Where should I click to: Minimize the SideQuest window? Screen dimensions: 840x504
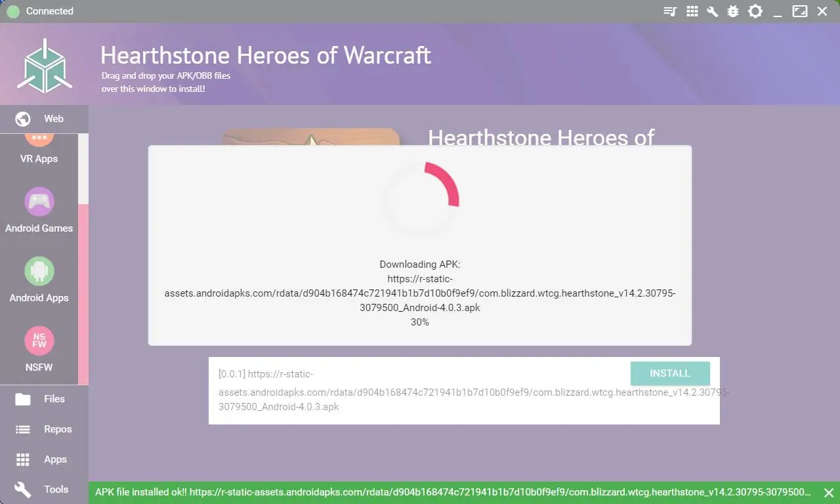778,14
